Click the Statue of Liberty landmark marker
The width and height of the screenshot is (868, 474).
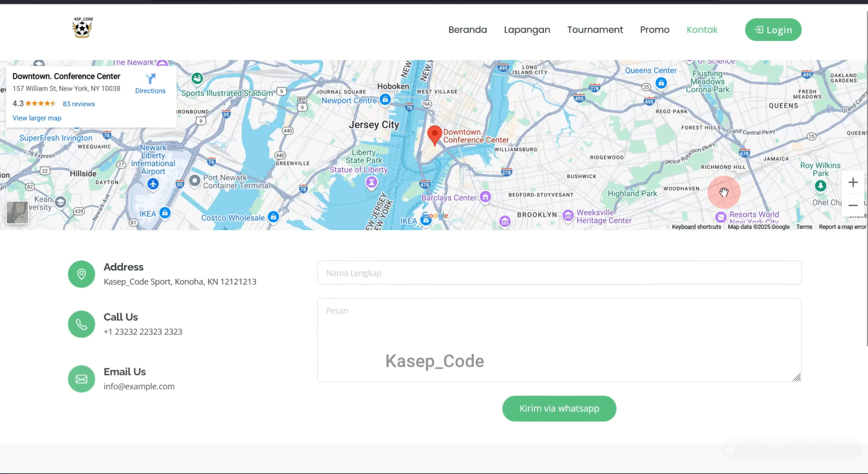(371, 182)
